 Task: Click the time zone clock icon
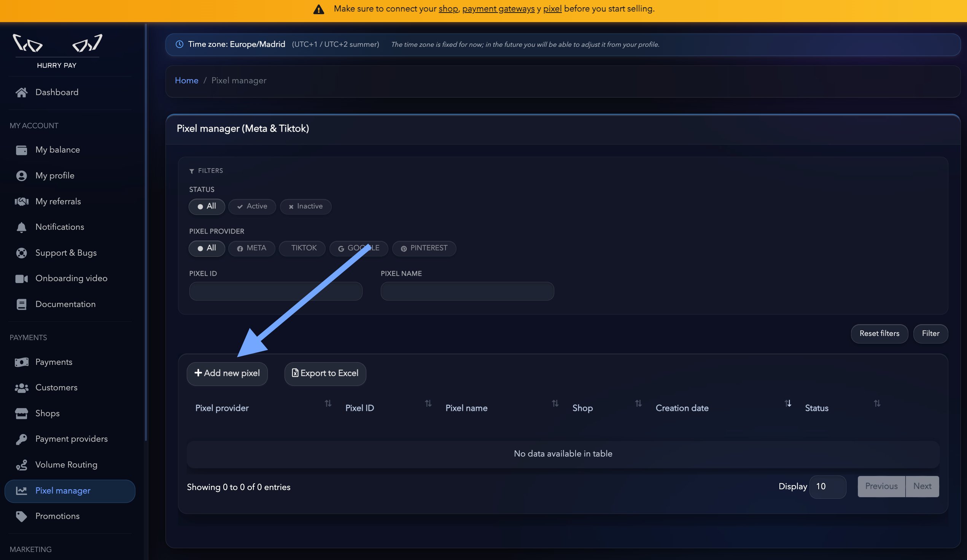coord(179,44)
